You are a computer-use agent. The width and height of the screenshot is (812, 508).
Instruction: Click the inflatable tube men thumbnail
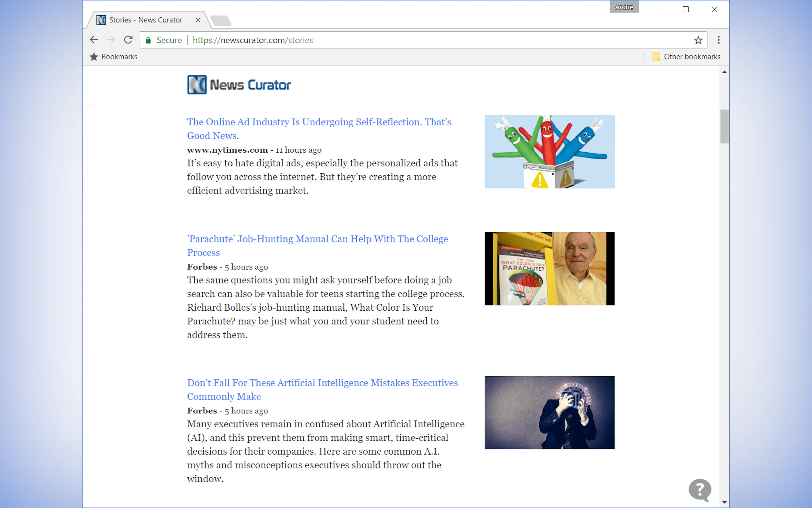[x=549, y=152]
